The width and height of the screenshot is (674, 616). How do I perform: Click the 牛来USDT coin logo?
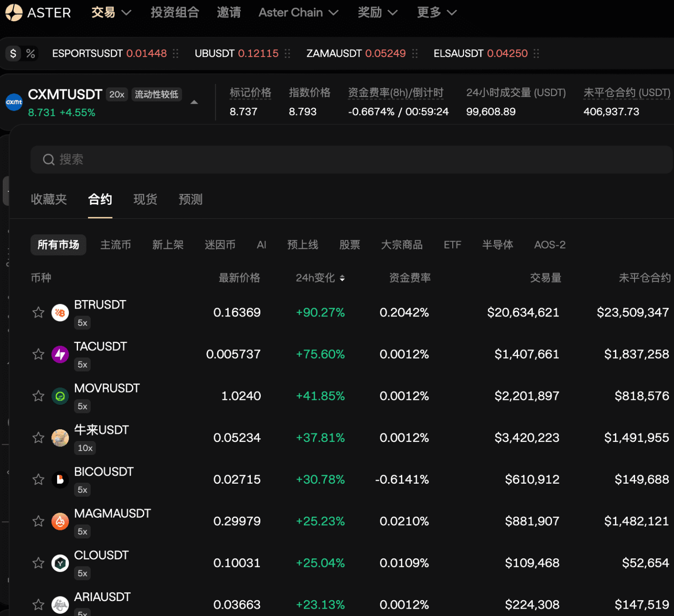60,438
